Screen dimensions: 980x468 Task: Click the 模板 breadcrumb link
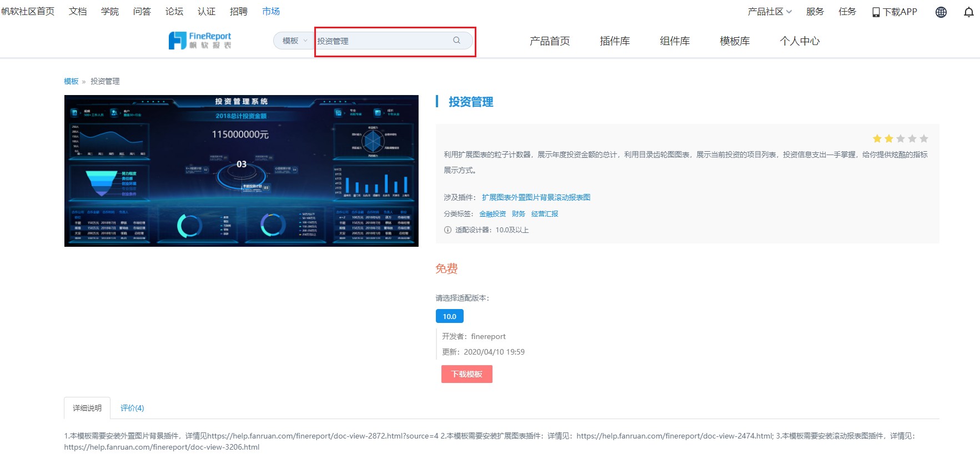coord(71,81)
